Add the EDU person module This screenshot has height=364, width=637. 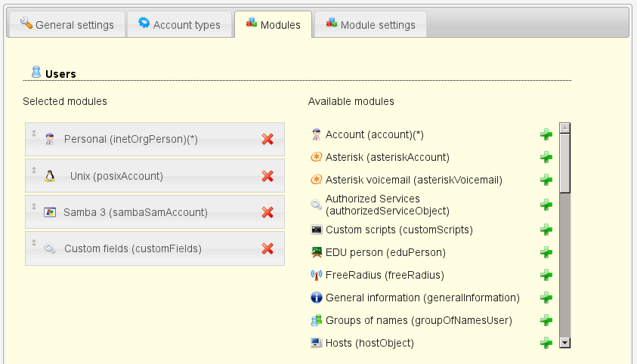[546, 252]
